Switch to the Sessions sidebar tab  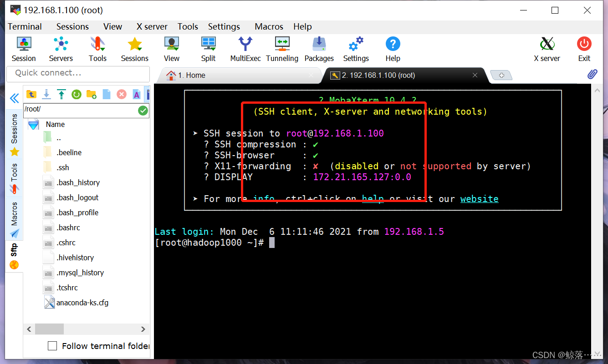14,135
